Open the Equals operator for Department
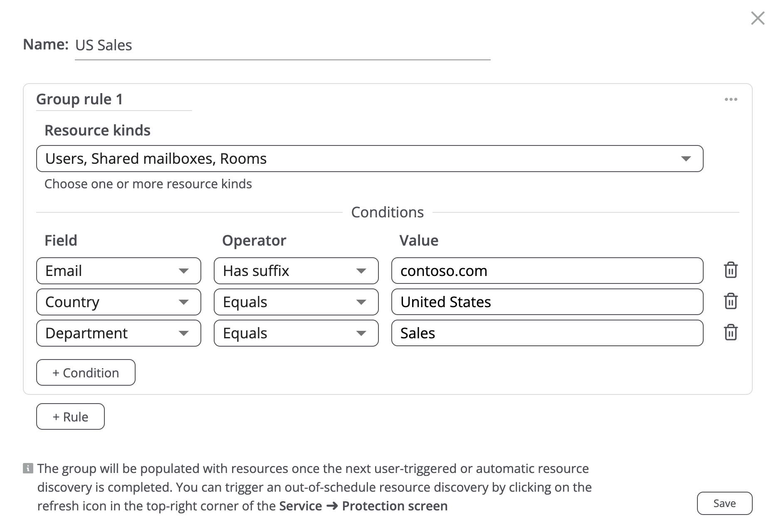Image resolution: width=776 pixels, height=532 pixels. point(296,333)
